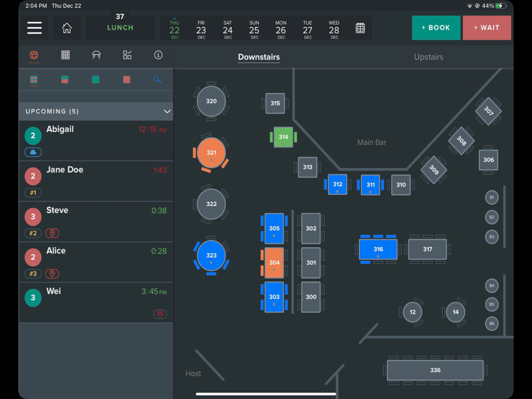
Task: Select blue table 312
Action: [x=338, y=184]
